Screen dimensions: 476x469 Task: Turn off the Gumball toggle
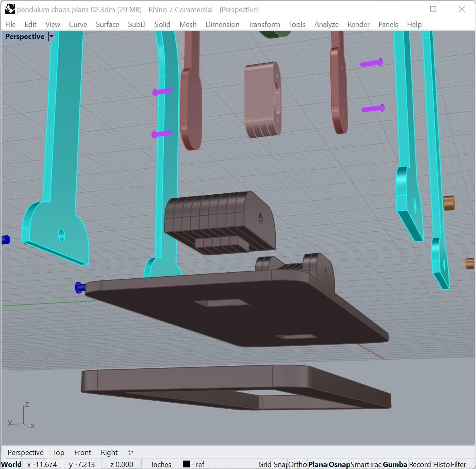click(x=395, y=464)
